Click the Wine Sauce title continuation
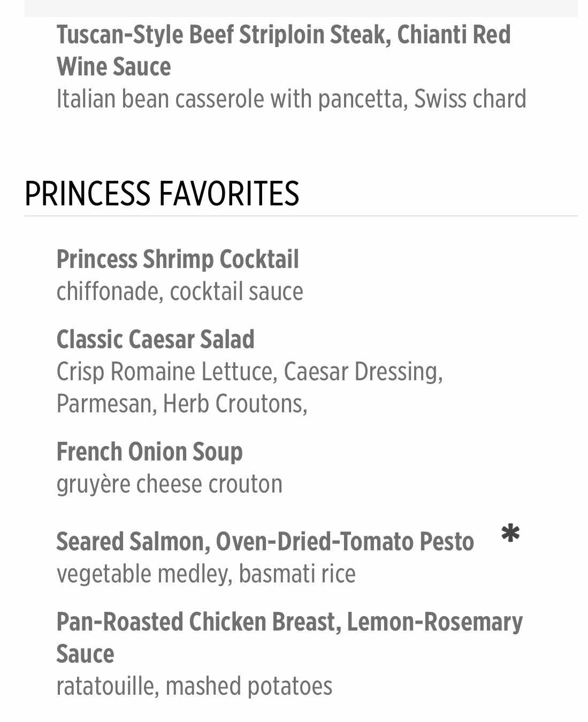The width and height of the screenshot is (588, 722). click(x=114, y=67)
